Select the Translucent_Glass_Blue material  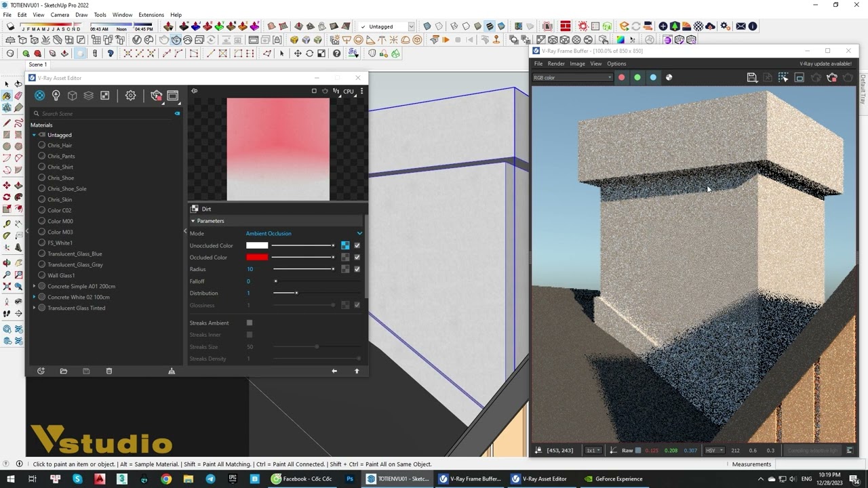pos(75,253)
